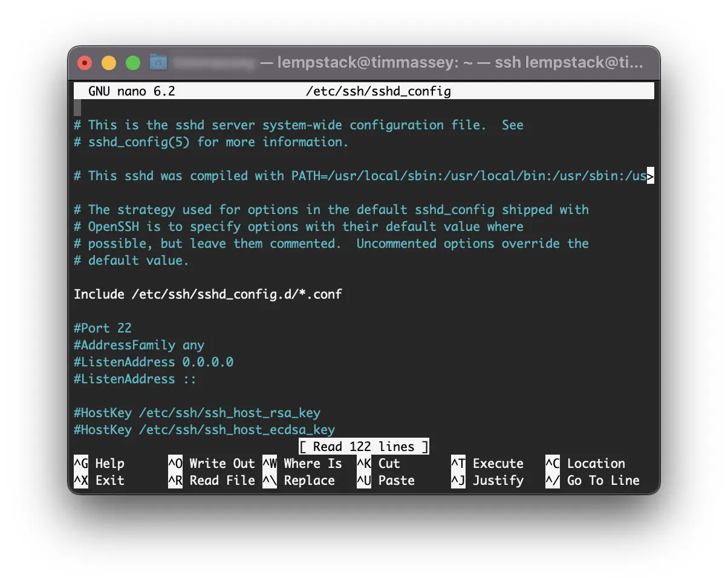728x584 pixels.
Task: Click the #HostKey ssh_host_rsa_key line
Action: click(x=197, y=413)
